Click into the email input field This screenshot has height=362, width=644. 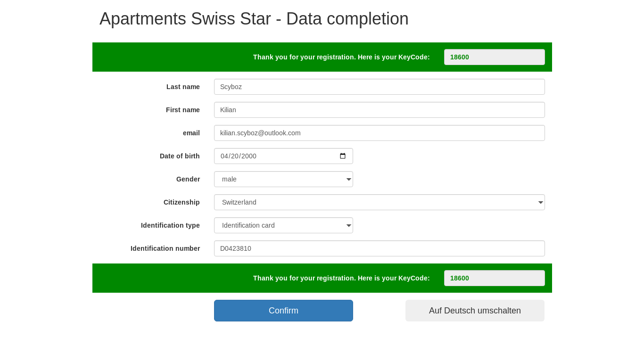click(x=380, y=133)
